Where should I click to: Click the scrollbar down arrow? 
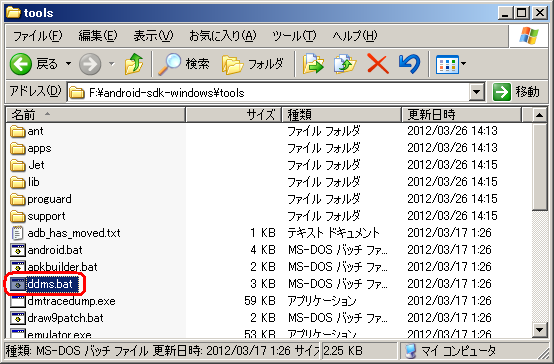[539, 330]
